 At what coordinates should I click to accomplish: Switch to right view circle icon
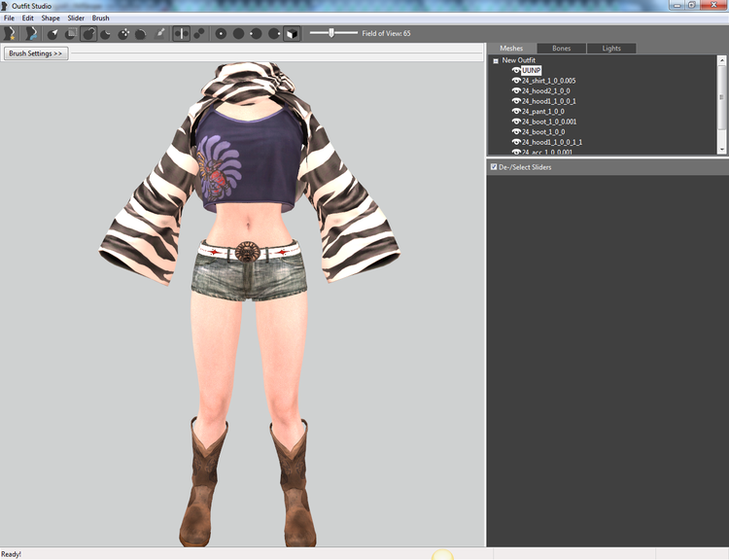pyautogui.click(x=274, y=33)
